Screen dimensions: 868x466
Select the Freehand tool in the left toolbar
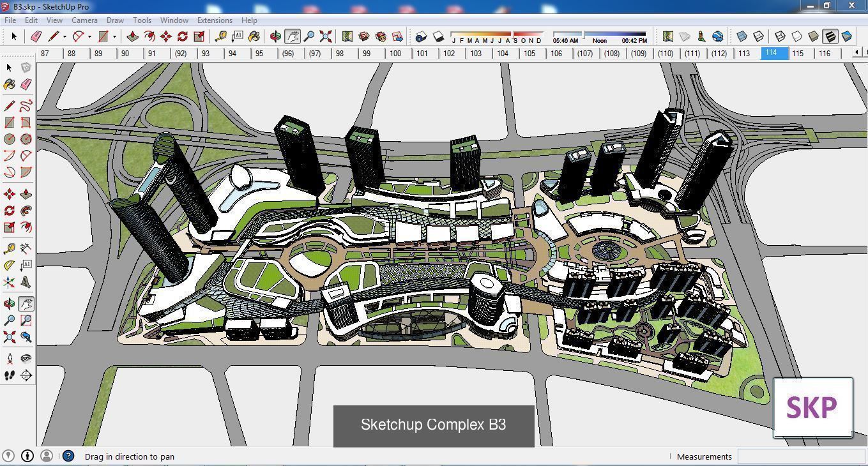point(26,105)
